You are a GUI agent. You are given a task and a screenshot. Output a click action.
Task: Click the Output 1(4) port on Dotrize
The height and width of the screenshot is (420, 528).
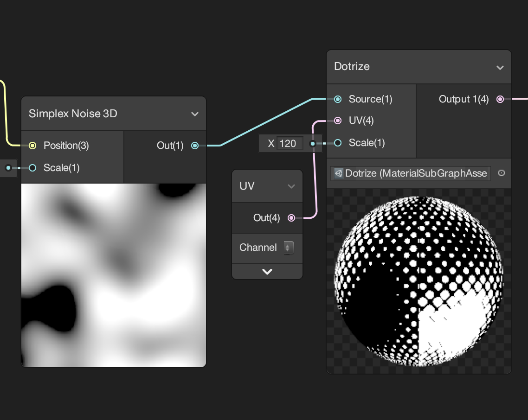click(x=500, y=99)
